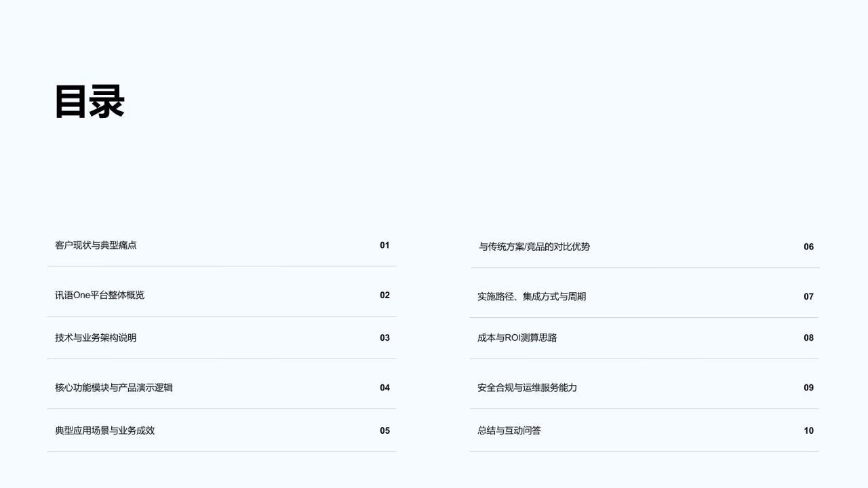868x488 pixels.
Task: Choose the entry 成本与ROI测算思路
Action: pos(517,338)
